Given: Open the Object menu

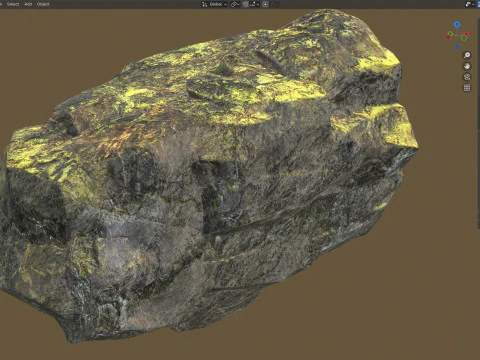Looking at the screenshot, I should [x=43, y=4].
